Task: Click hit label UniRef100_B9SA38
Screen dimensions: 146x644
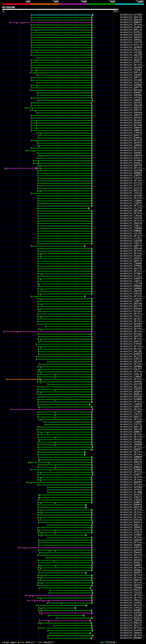Action: click(x=131, y=90)
